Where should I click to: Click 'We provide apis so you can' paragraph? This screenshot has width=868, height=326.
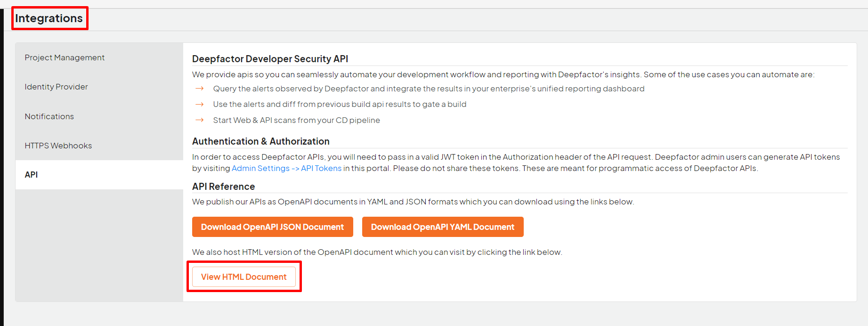(503, 74)
